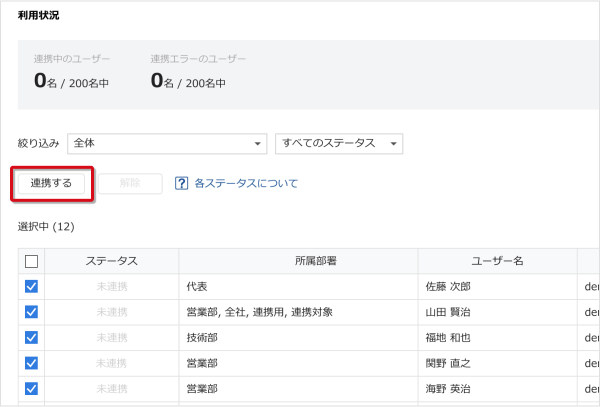Open the すべてのステータス dropdown
600x407 pixels.
click(338, 143)
